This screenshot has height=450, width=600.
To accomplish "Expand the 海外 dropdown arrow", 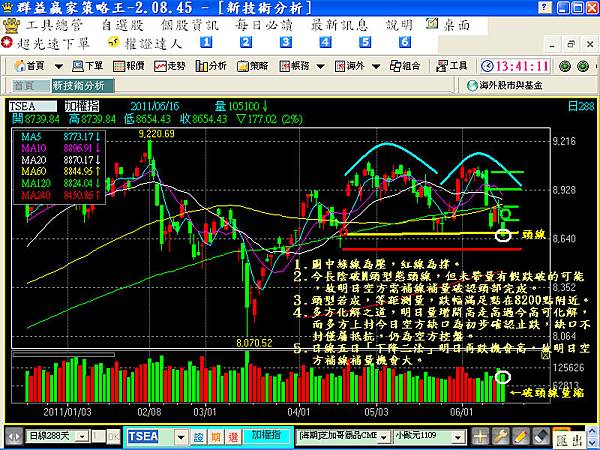I will pos(376,67).
